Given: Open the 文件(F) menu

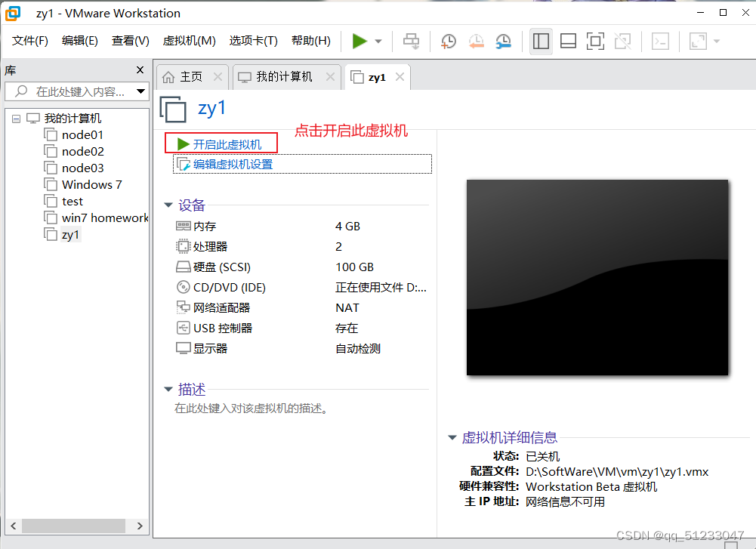Looking at the screenshot, I should (x=30, y=41).
